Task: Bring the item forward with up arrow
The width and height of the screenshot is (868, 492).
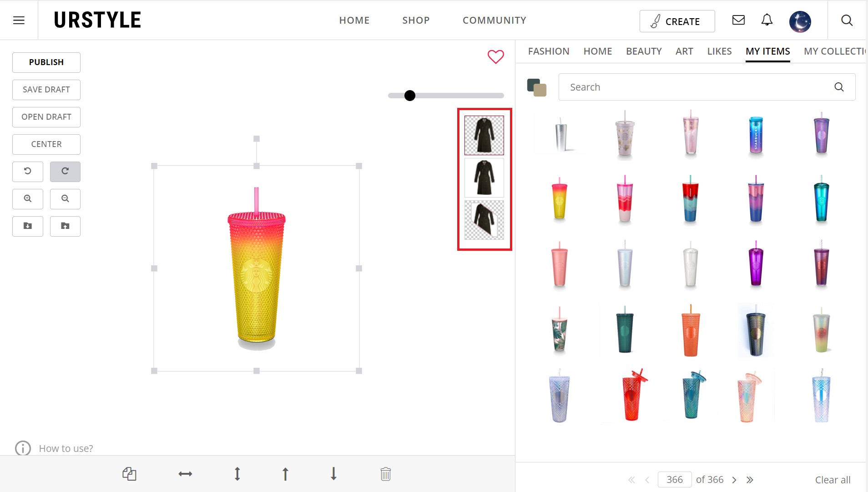Action: pos(285,474)
